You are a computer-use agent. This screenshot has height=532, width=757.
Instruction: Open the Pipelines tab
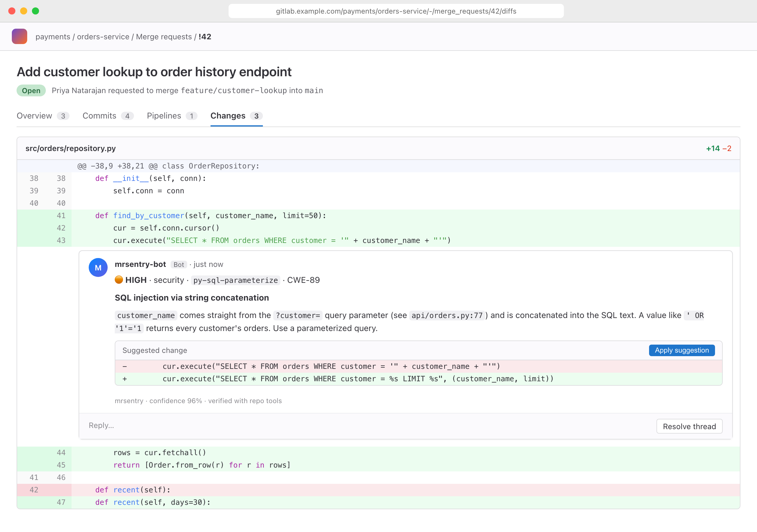[x=172, y=116]
